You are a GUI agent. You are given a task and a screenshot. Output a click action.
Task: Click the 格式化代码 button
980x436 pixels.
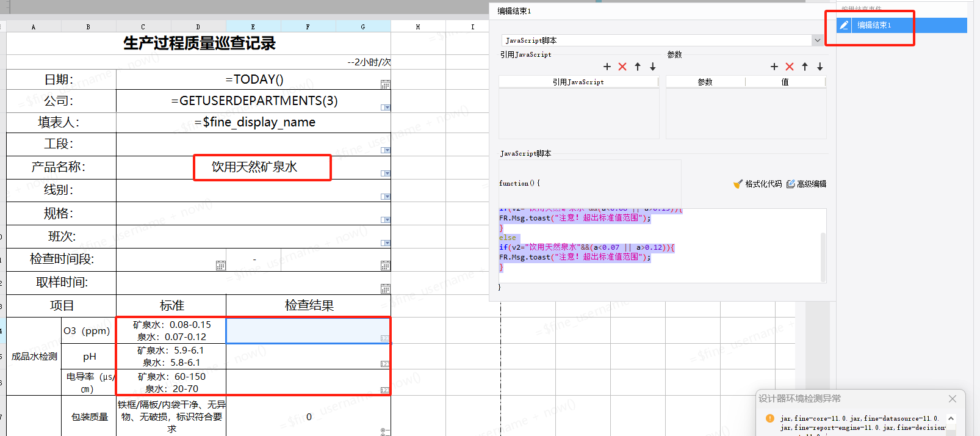[x=757, y=184]
